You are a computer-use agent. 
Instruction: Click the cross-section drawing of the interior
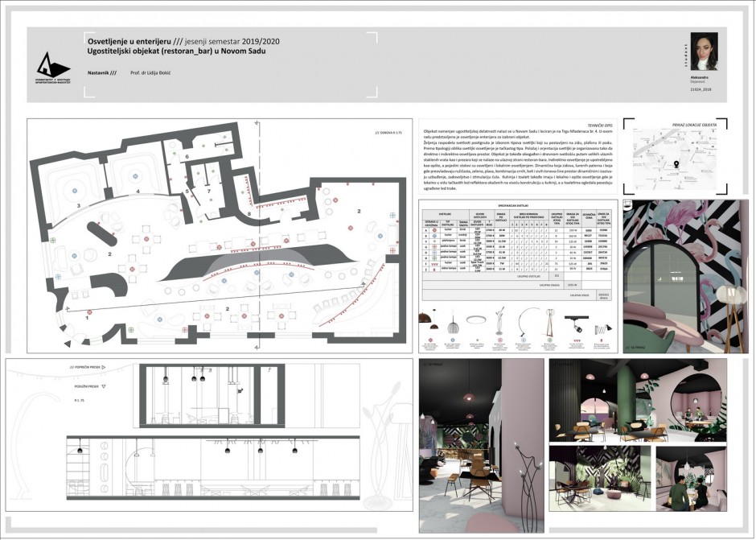pos(208,394)
